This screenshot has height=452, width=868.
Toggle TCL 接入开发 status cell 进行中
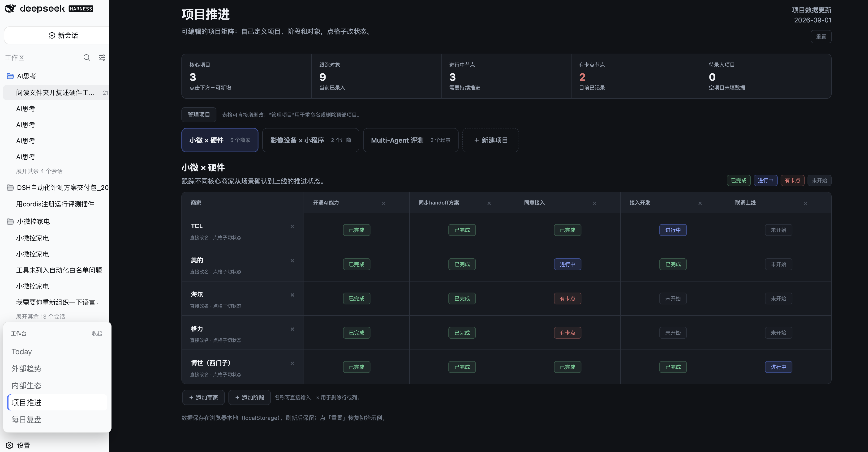[x=673, y=230]
